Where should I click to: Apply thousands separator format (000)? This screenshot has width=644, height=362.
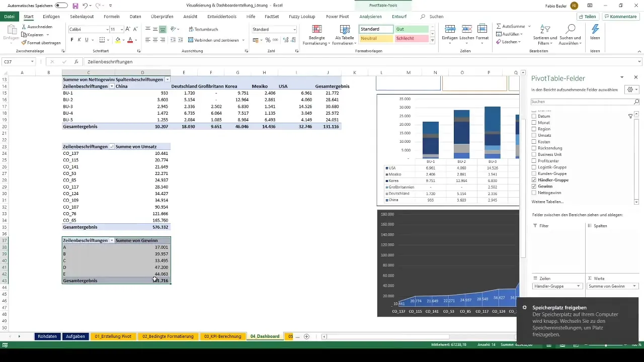point(275,40)
